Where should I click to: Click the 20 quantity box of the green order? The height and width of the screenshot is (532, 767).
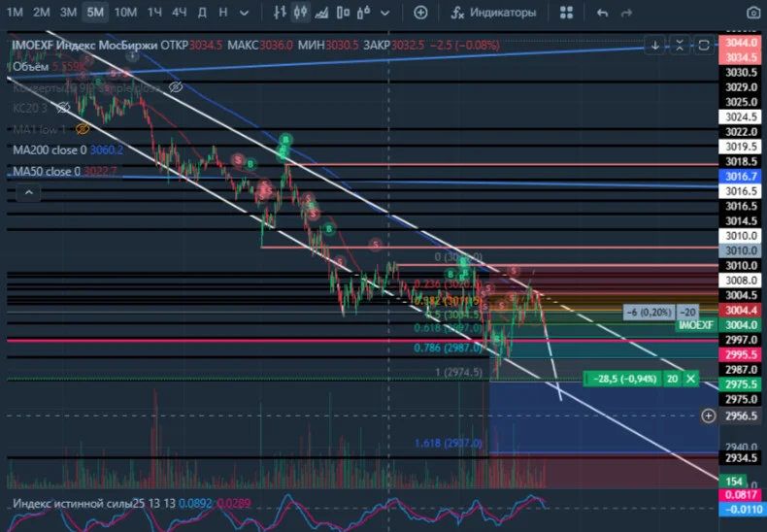pos(673,379)
